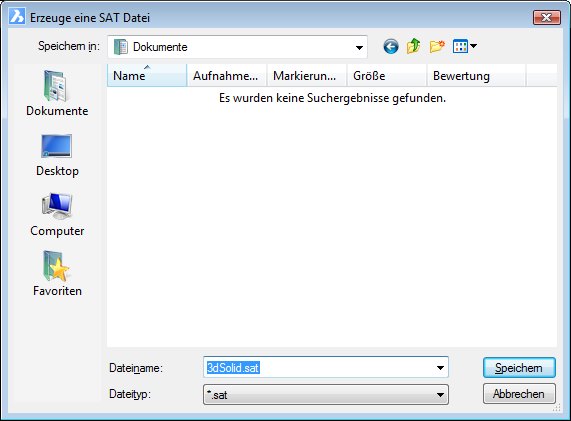The width and height of the screenshot is (571, 421).
Task: Expand the Speichern in folder dropdown
Action: click(359, 47)
